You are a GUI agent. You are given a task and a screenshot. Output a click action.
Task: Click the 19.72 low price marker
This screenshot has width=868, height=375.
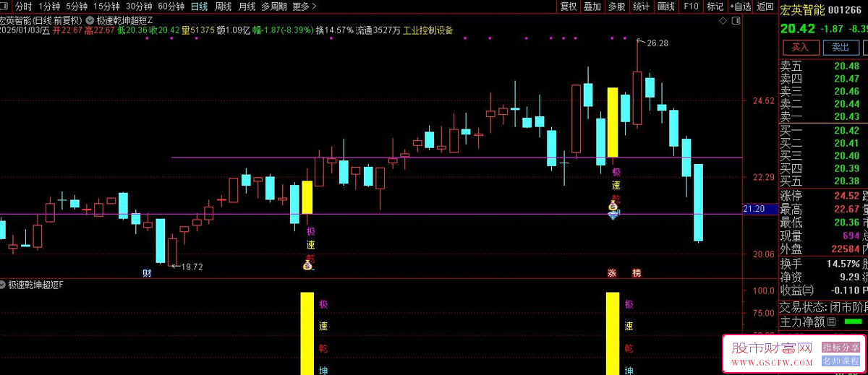tap(192, 267)
